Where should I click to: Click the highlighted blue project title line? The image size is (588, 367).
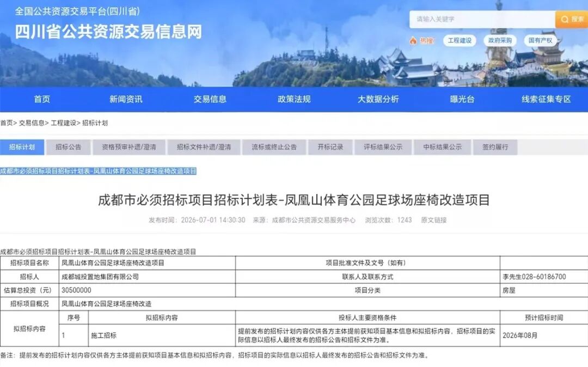click(x=98, y=171)
